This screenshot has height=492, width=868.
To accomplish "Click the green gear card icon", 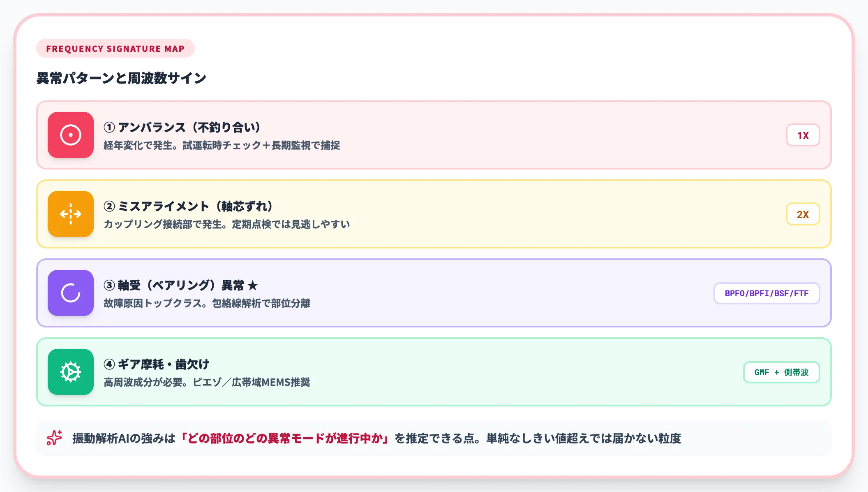I will tap(70, 372).
